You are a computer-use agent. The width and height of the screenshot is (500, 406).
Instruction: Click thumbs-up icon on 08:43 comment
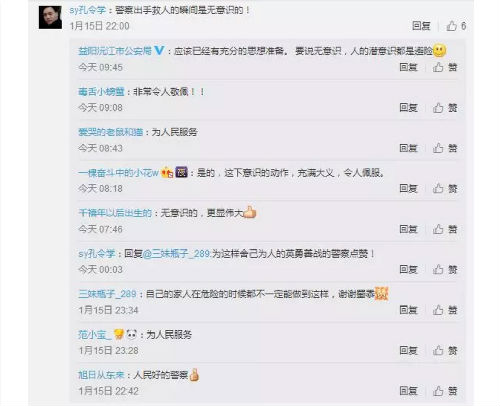(438, 148)
